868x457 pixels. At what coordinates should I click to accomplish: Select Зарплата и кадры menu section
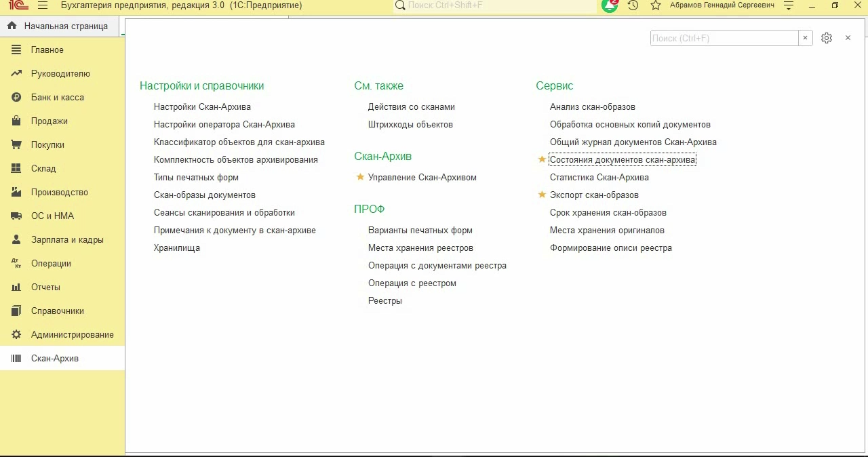coord(67,239)
